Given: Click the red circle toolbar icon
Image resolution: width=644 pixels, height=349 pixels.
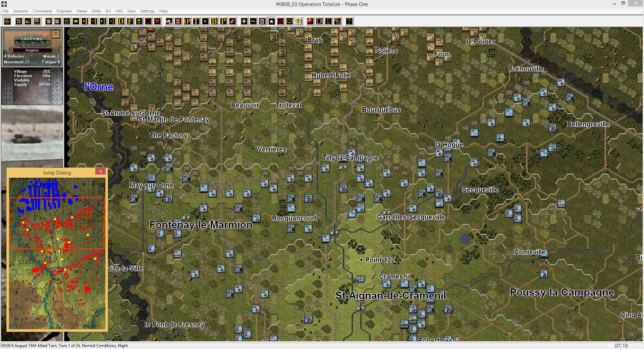Looking at the screenshot, I should [x=148, y=21].
